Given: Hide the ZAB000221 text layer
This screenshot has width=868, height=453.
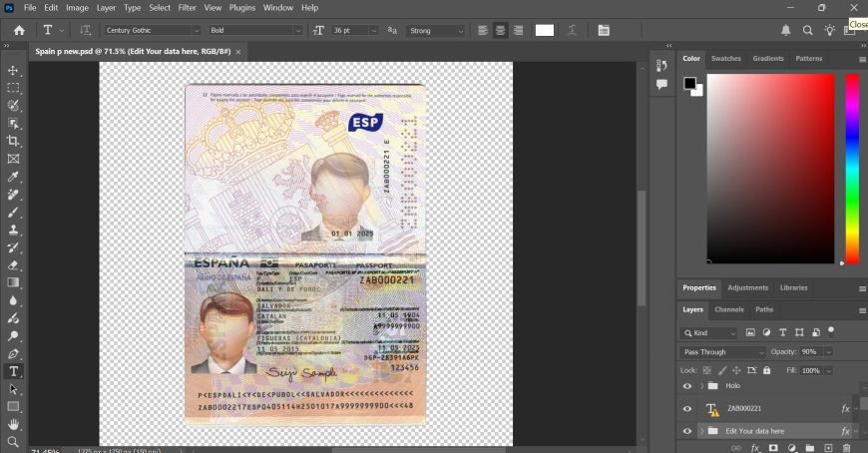Looking at the screenshot, I should [687, 409].
